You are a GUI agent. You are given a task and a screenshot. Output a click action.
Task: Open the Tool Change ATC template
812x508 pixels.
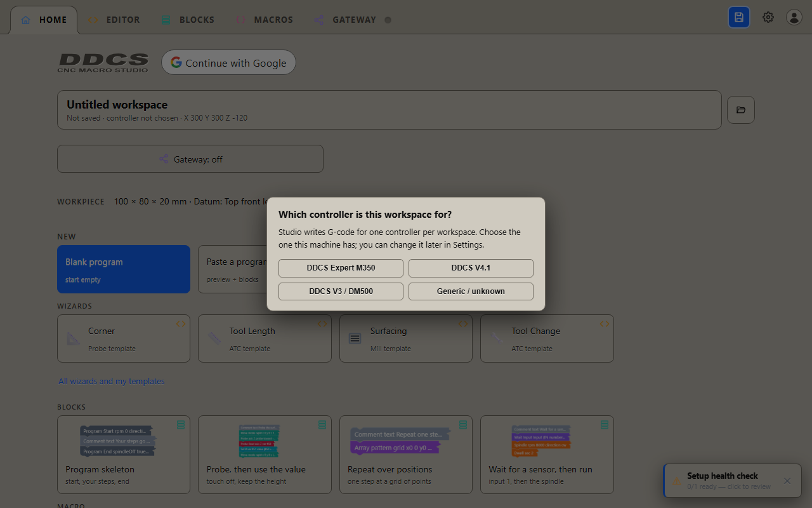pos(547,338)
